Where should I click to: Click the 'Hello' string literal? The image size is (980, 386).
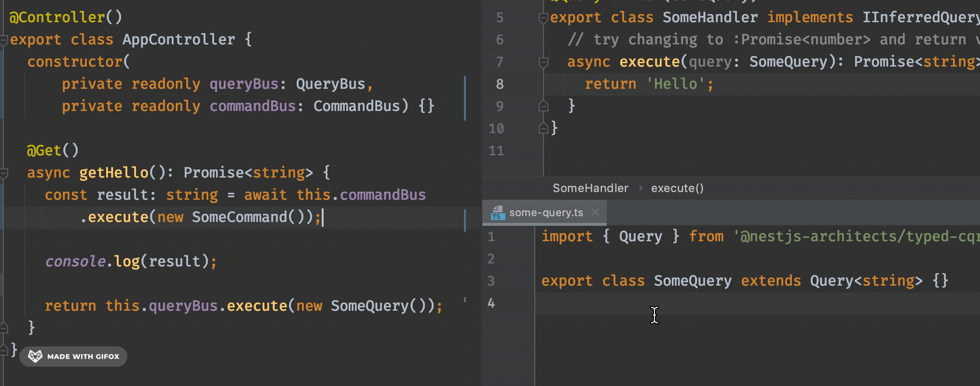676,84
